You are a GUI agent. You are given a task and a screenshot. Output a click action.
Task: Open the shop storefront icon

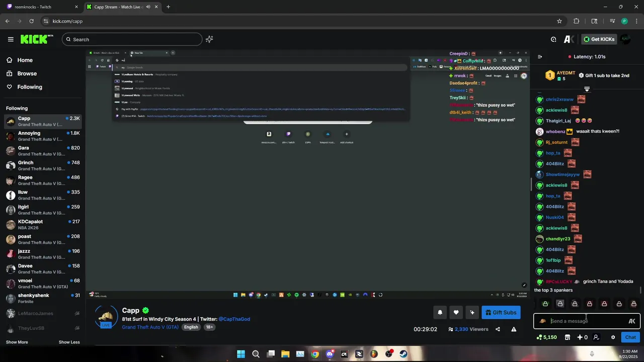coord(567,337)
